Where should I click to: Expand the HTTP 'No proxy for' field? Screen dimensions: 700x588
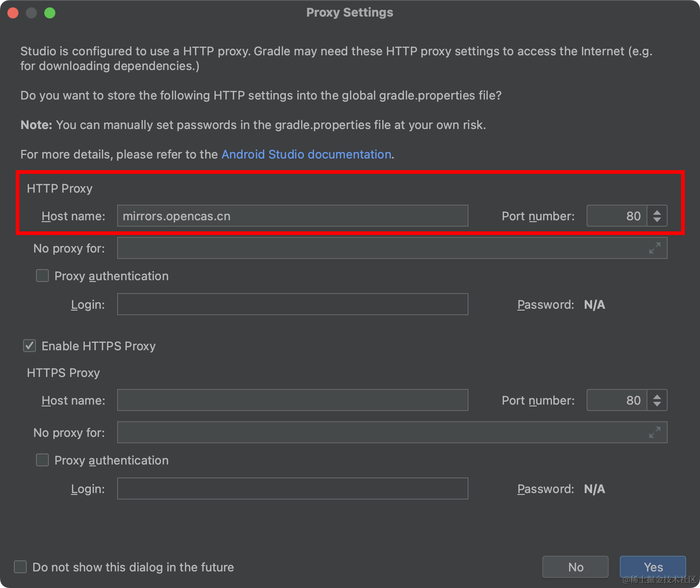654,248
